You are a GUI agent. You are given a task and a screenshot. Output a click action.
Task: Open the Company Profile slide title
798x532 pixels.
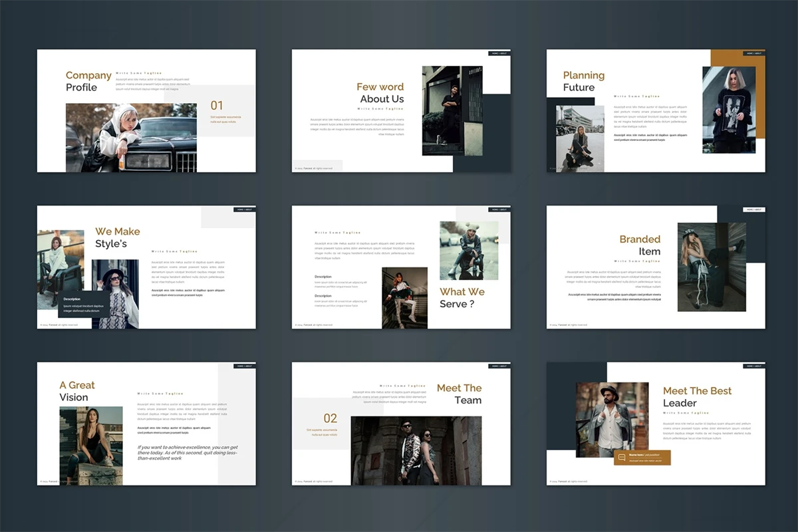click(88, 81)
